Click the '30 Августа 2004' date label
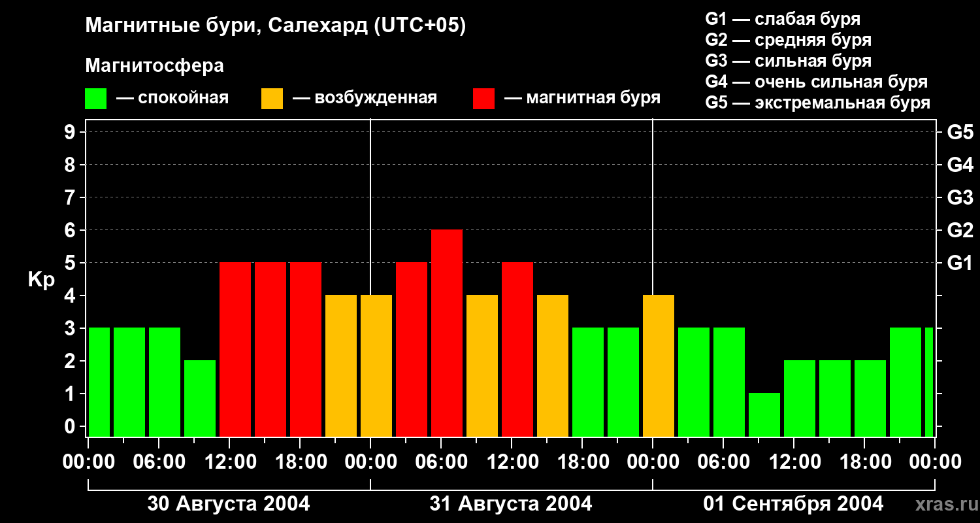The width and height of the screenshot is (980, 523). click(x=229, y=504)
